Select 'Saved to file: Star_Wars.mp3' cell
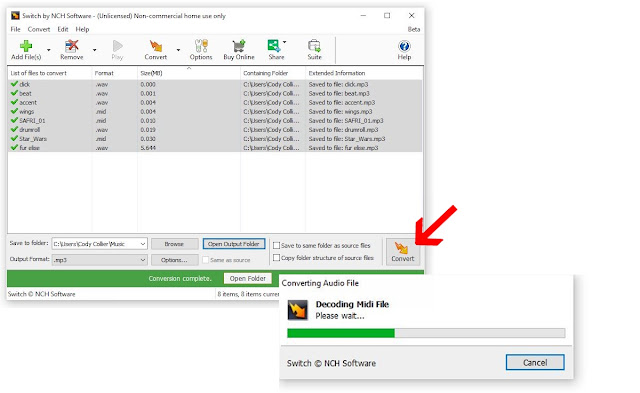640x393 pixels. pos(347,139)
